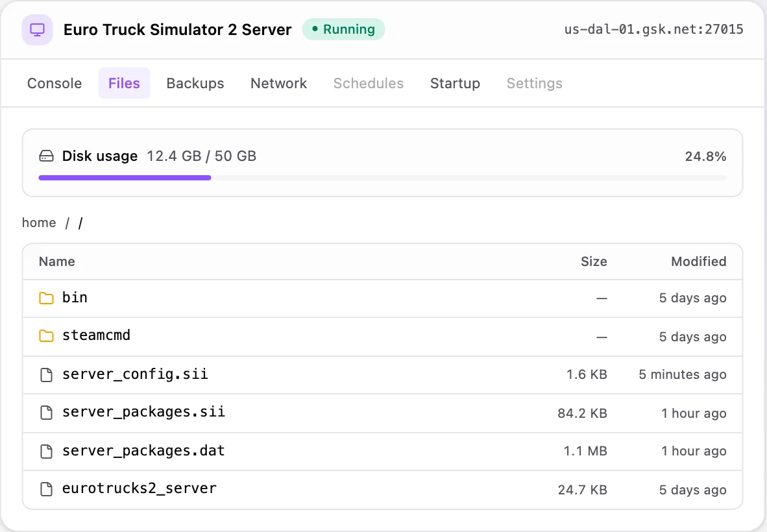
Task: Click the Running status badge
Action: click(x=343, y=29)
